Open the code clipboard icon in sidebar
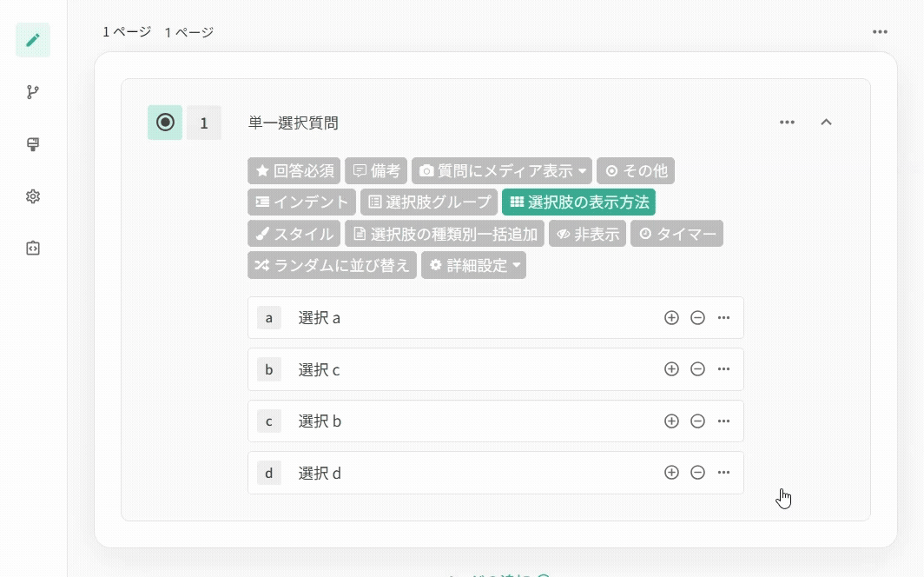Screen dimensions: 924x577 (x=33, y=249)
